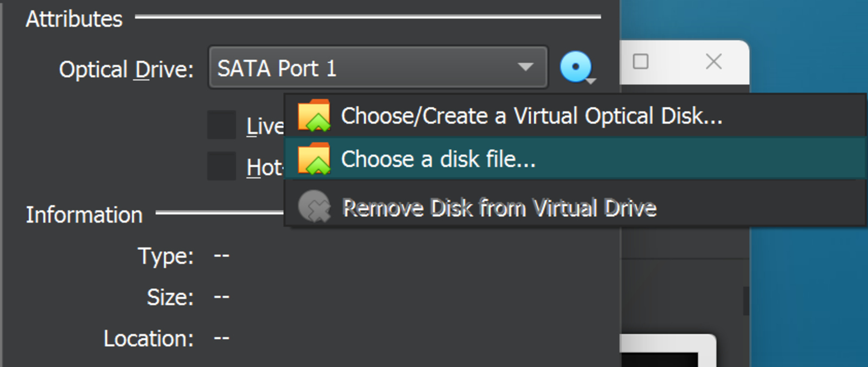Image resolution: width=868 pixels, height=367 pixels.
Task: Click the grayed X icon on Remove Disk row
Action: point(316,207)
